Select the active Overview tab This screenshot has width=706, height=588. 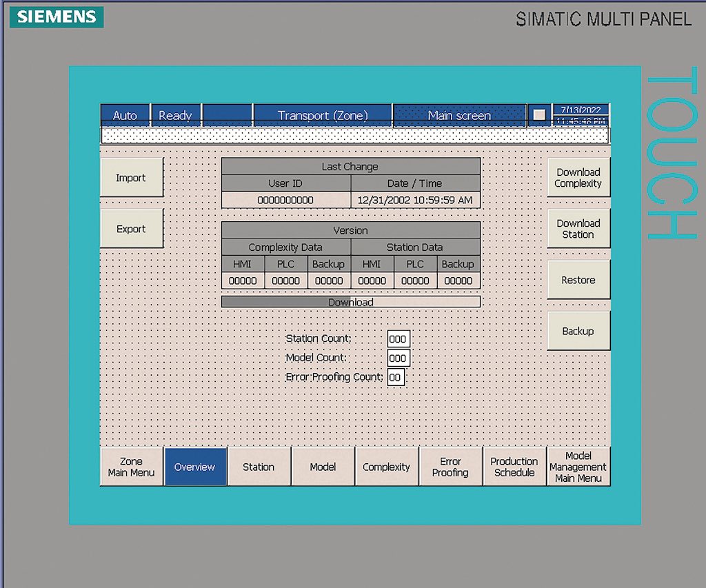tap(195, 467)
